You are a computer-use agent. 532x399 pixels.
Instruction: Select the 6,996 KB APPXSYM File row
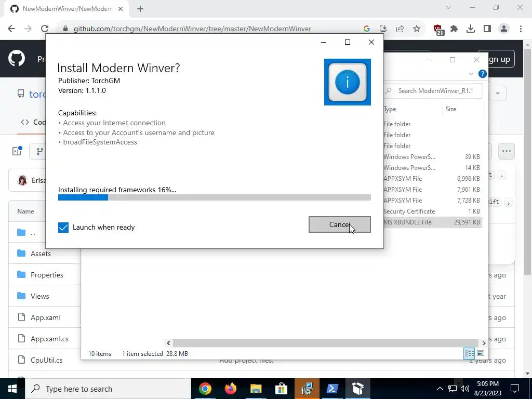pyautogui.click(x=433, y=179)
